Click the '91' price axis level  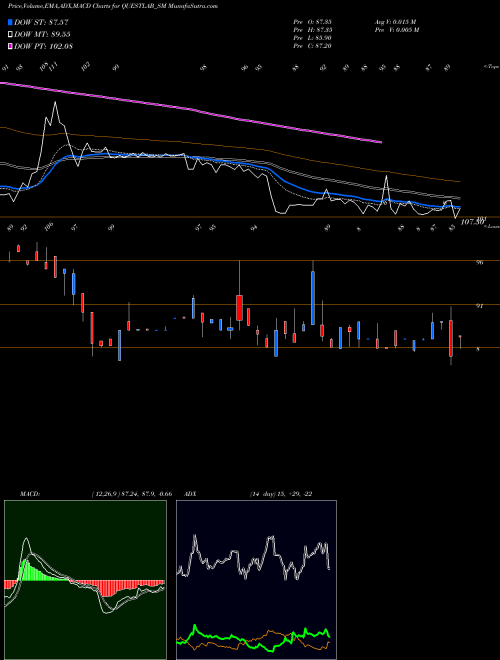[x=479, y=306]
